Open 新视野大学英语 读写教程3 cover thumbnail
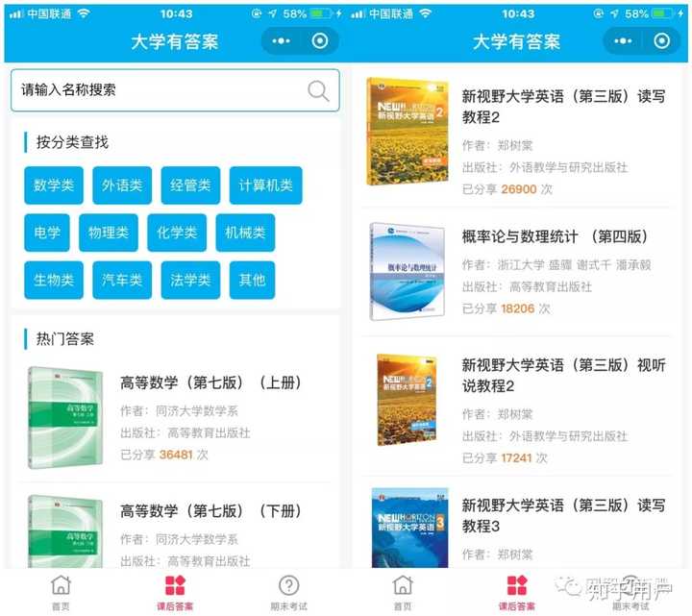Viewport: 692px width, 616px height. coord(410,528)
